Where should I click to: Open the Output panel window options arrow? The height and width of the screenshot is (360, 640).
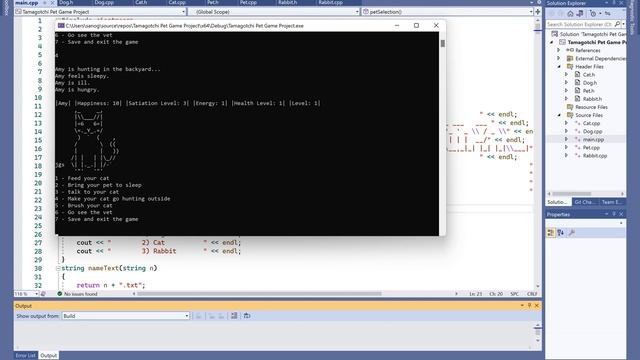point(522,305)
